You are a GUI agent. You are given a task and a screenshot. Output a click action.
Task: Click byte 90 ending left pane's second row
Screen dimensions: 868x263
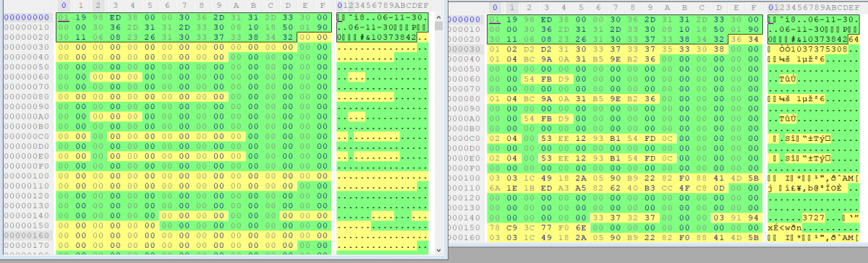click(323, 27)
